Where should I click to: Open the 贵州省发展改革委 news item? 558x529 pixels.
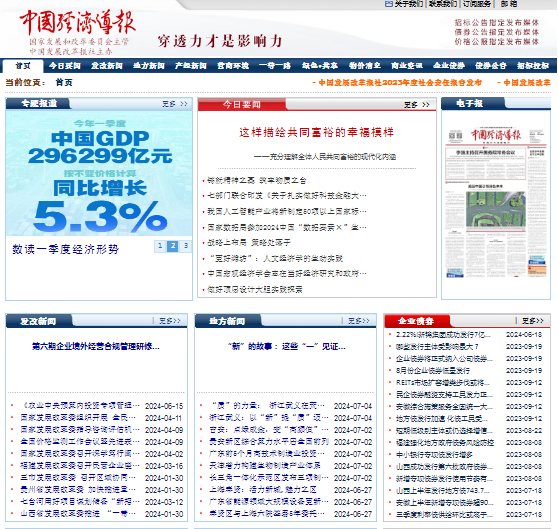pos(78,490)
